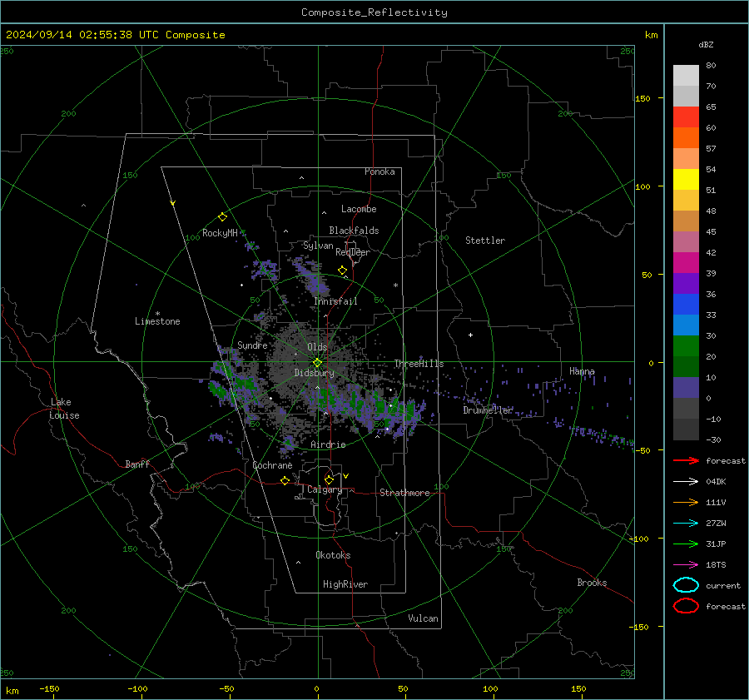Click the yellow diamond marker near RedDeer
Screen dimensions: 749x700
point(342,271)
